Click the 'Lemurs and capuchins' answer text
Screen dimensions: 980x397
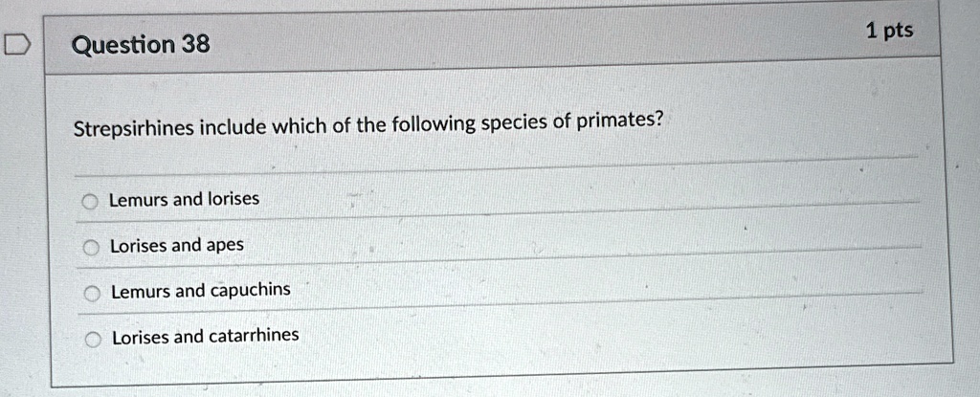pos(201,291)
